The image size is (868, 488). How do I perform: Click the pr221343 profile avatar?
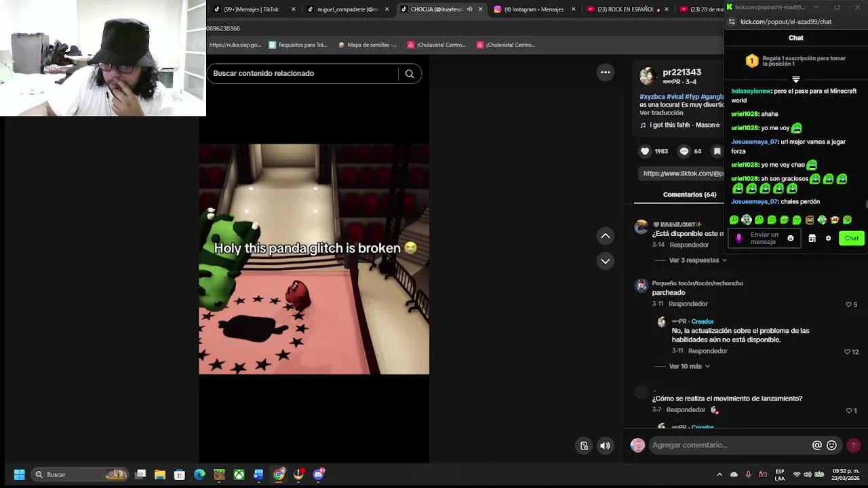coord(648,76)
